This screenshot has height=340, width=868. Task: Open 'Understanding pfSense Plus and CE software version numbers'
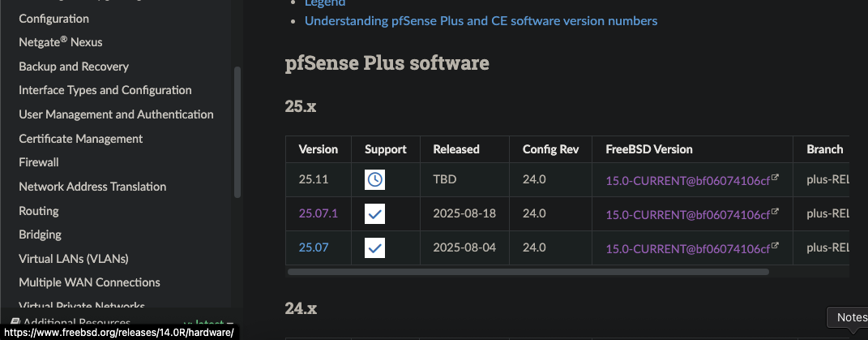[x=481, y=21]
